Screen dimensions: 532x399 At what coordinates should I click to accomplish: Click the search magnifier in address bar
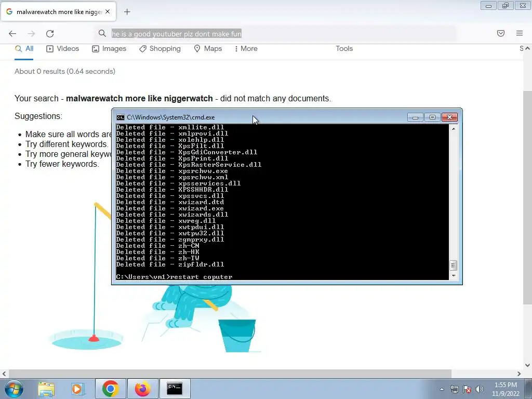[102, 33]
